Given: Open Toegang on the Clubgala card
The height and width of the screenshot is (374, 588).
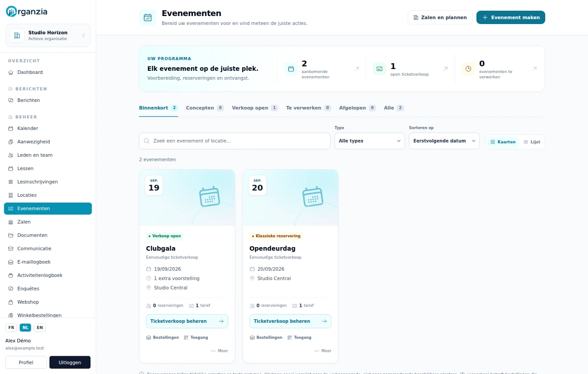Looking at the screenshot, I should 196,337.
